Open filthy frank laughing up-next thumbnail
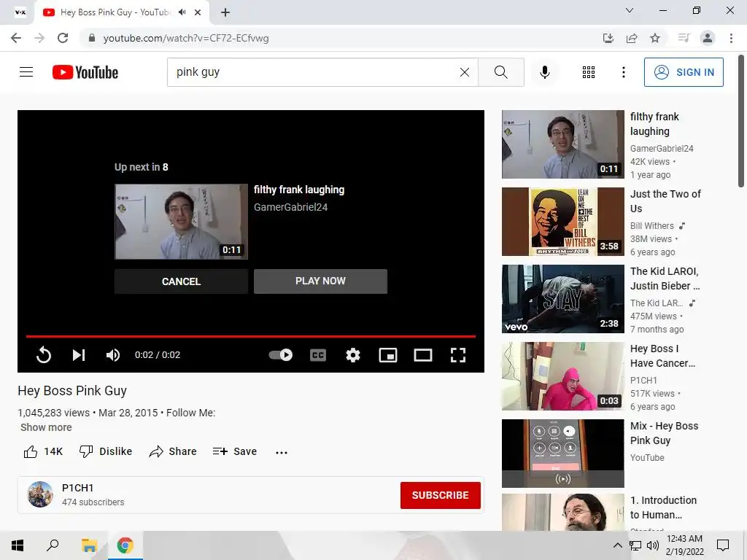The height and width of the screenshot is (560, 747). point(181,222)
